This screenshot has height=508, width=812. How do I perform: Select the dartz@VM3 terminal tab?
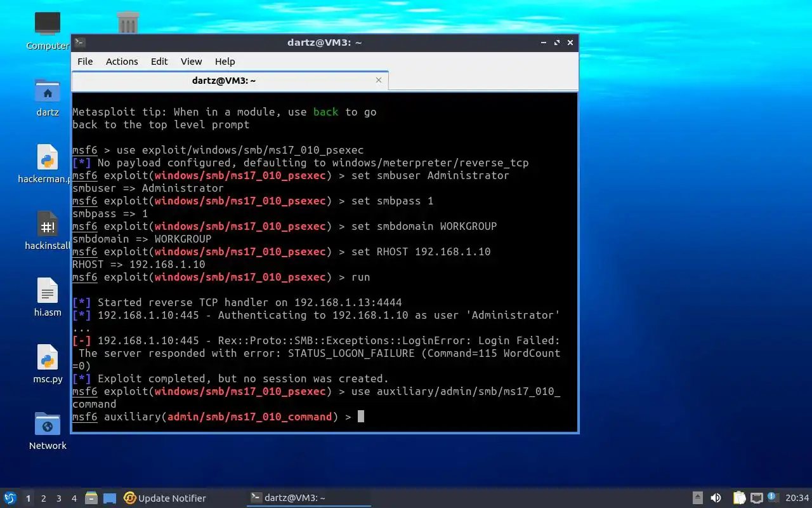(x=230, y=81)
